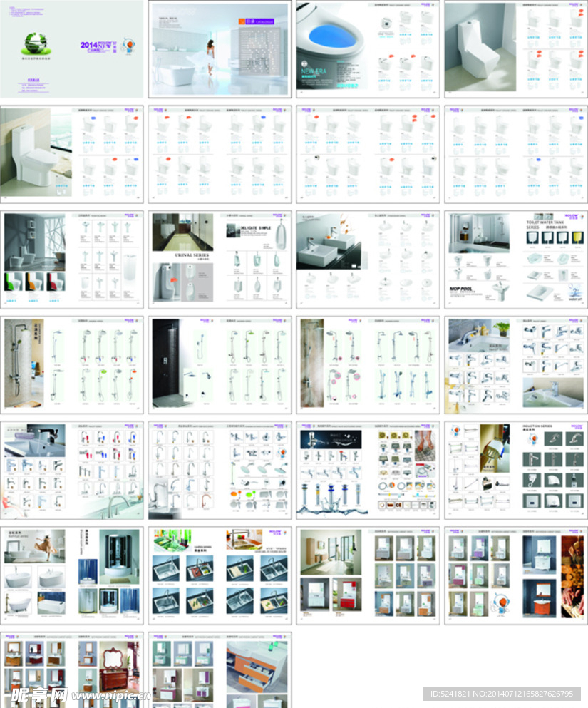Click the round mascot emblem beside the 2014 title

128,46
